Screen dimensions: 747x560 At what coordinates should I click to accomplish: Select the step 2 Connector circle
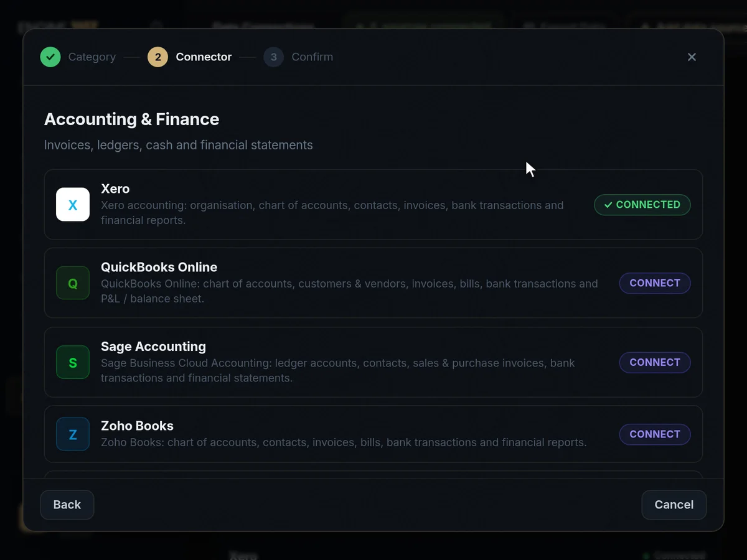pyautogui.click(x=157, y=57)
